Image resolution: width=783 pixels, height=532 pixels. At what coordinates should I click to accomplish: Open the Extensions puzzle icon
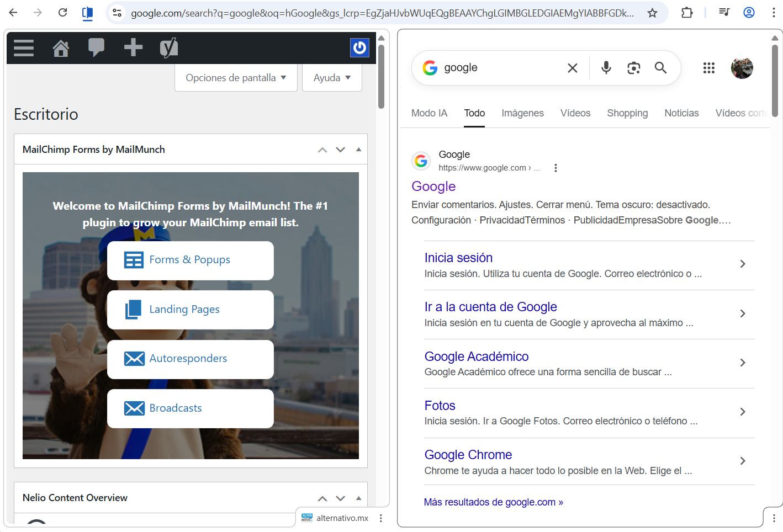(x=687, y=12)
